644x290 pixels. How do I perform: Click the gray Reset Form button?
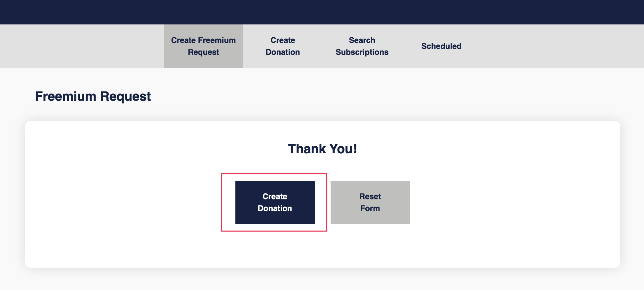(x=370, y=202)
